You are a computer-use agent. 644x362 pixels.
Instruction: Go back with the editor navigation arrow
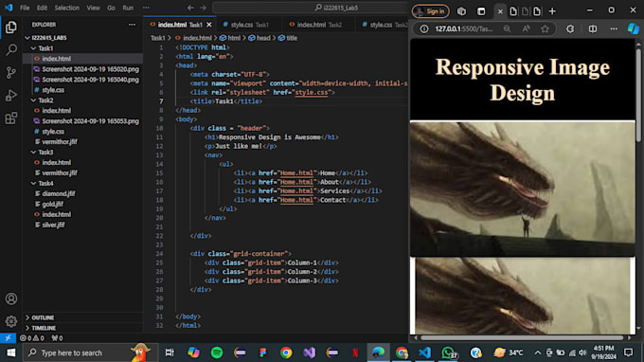(x=190, y=8)
